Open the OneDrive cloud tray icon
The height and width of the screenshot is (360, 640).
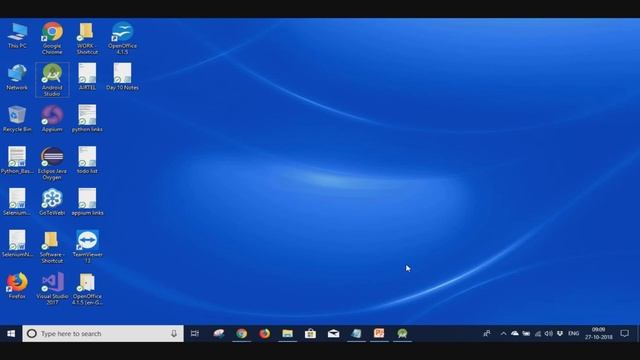click(x=515, y=333)
